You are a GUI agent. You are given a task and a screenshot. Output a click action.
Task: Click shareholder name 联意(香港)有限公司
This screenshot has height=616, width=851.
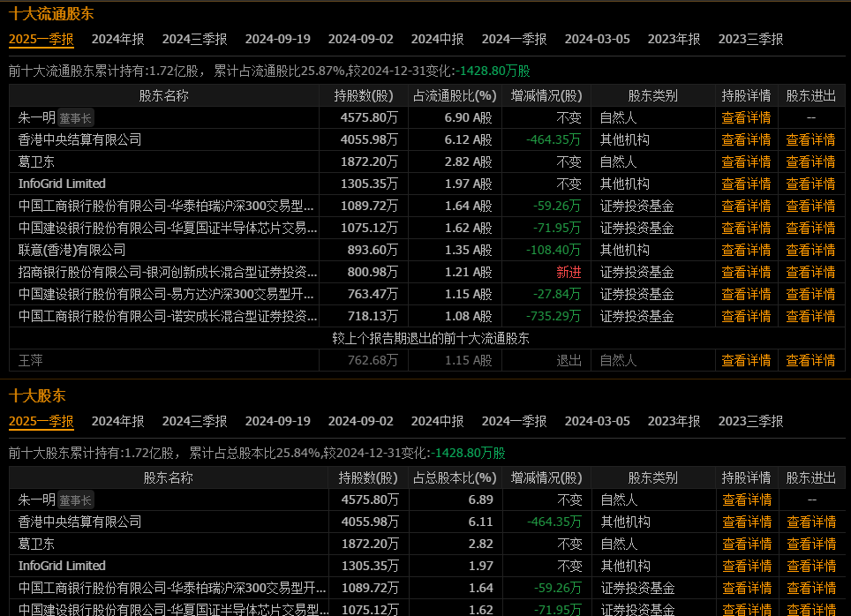pyautogui.click(x=72, y=251)
